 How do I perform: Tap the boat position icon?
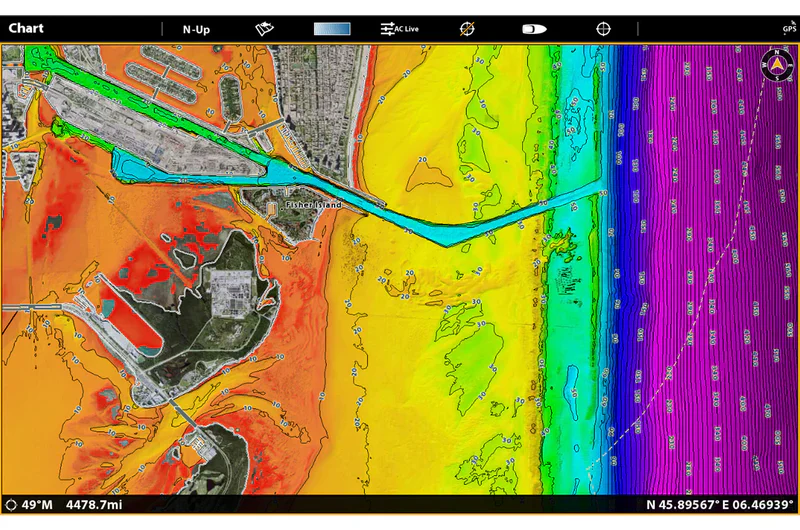[534, 29]
